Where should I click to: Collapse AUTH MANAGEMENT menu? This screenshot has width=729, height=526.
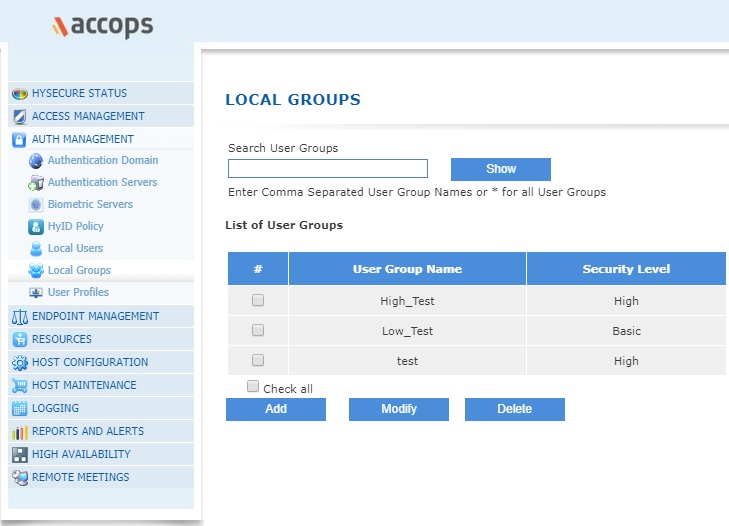point(101,139)
